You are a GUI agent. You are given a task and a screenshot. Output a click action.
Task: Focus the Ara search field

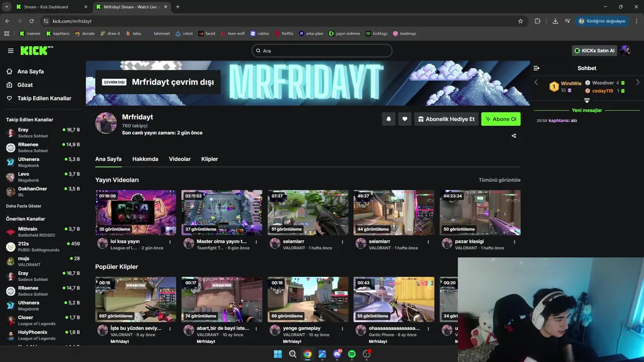point(322,51)
